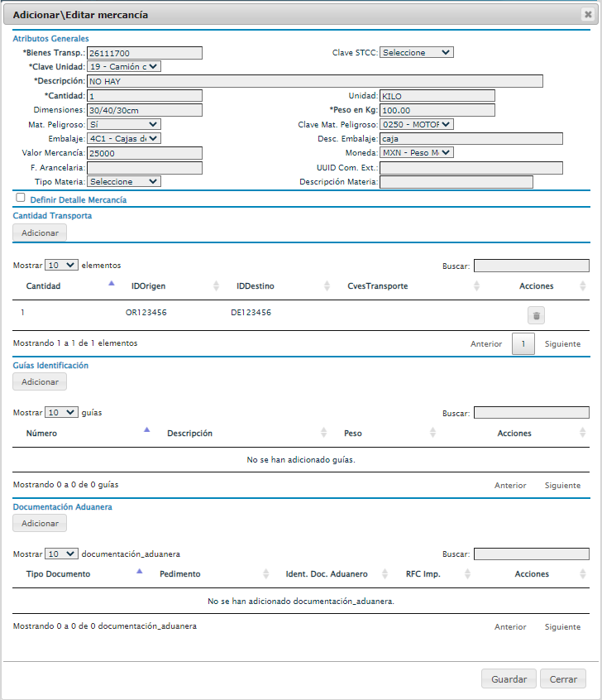Open Clave Mat. Peligroso dropdown
Image resolution: width=602 pixels, height=700 pixels.
[x=417, y=124]
